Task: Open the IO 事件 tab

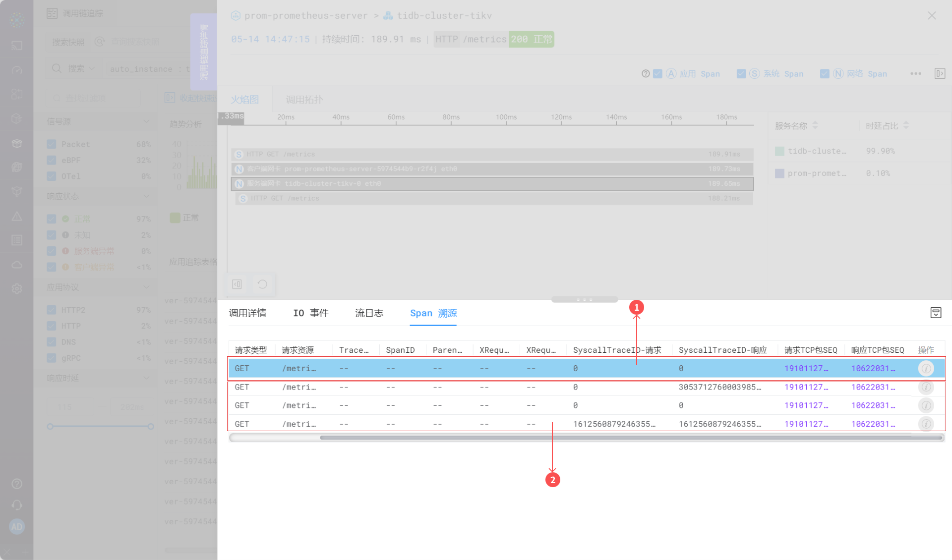Action: [310, 313]
